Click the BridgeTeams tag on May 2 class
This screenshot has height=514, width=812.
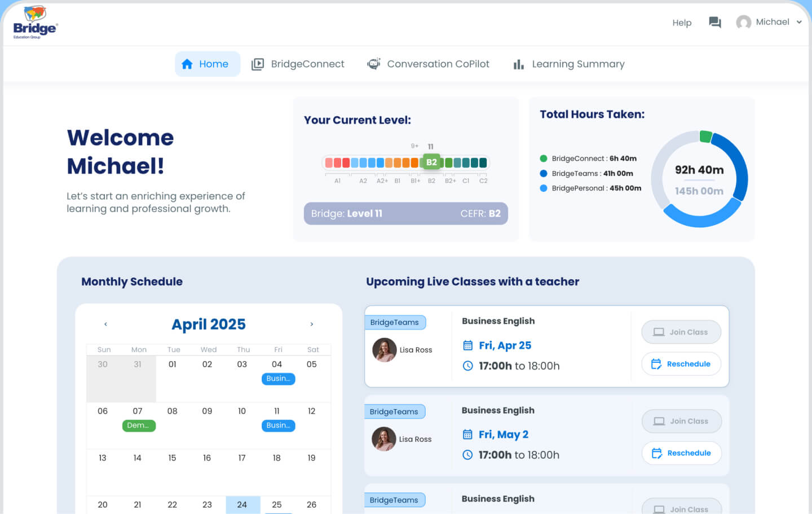point(395,411)
